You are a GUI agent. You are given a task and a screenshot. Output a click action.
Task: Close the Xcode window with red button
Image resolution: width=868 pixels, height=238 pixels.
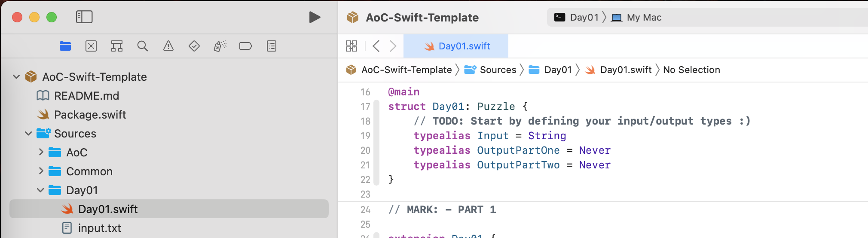[17, 17]
